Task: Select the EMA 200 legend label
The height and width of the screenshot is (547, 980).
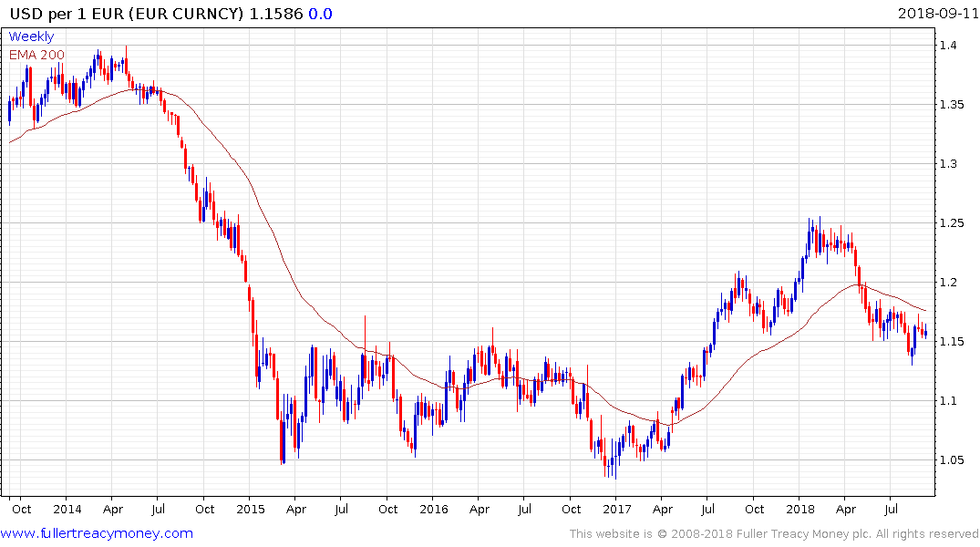Action: (36, 55)
